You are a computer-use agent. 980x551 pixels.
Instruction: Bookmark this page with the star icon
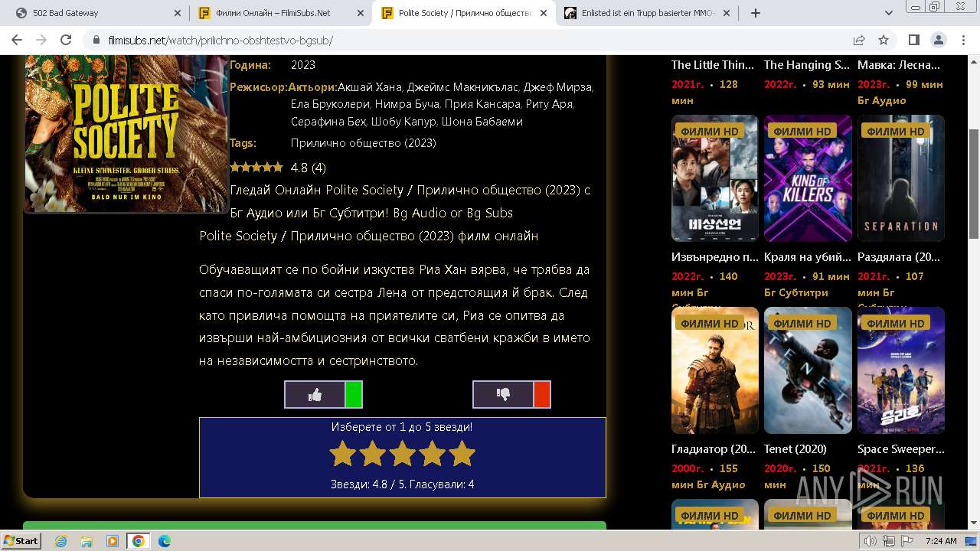pos(884,40)
